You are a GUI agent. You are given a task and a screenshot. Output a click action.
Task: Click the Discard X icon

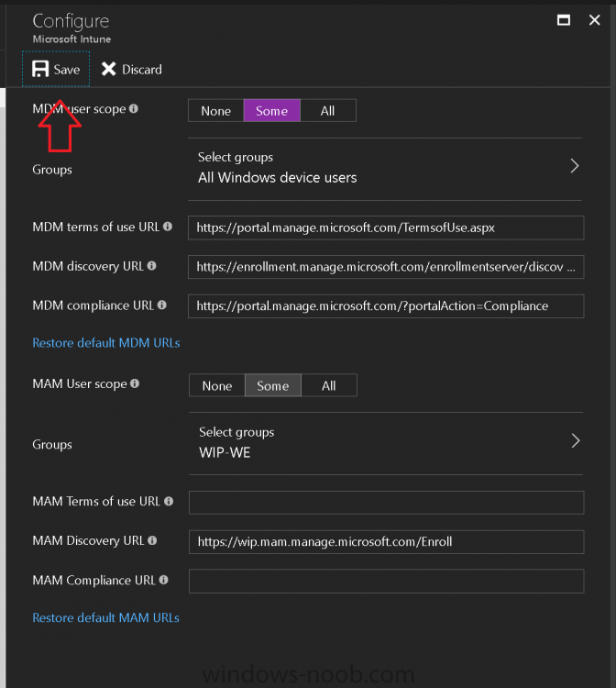pyautogui.click(x=108, y=69)
